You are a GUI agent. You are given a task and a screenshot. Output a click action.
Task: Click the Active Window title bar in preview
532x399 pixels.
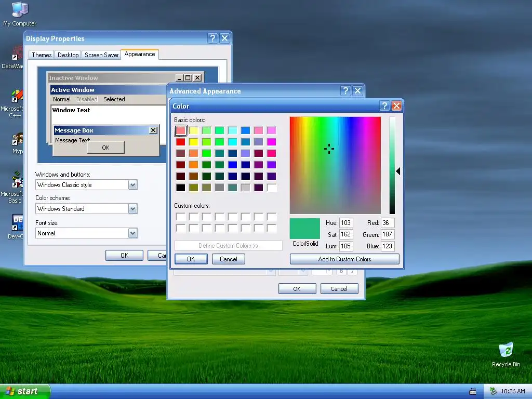[108, 90]
